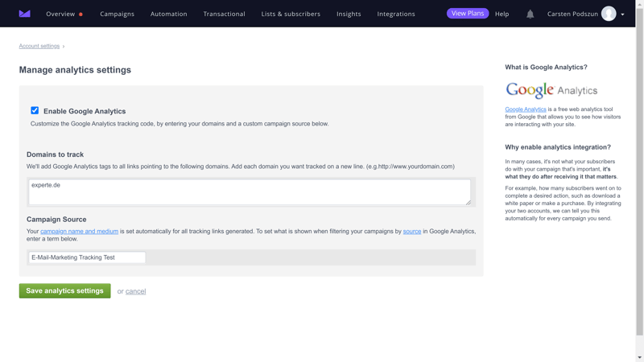Click the Google Analytics logo image

tap(551, 90)
